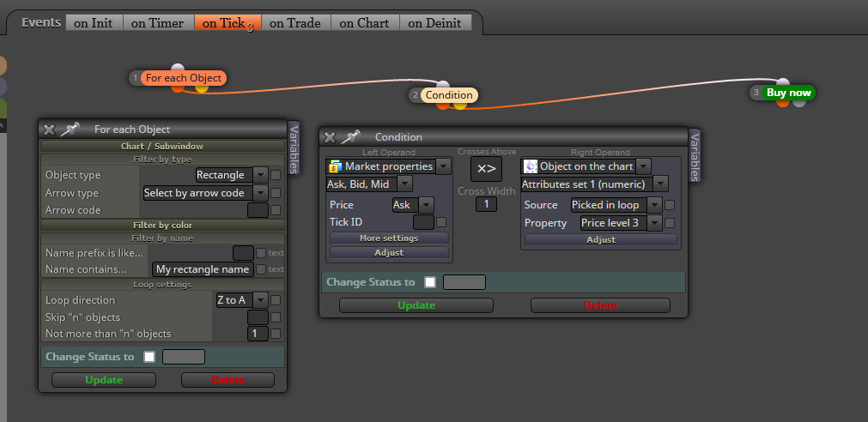Image resolution: width=868 pixels, height=422 pixels.
Task: Switch to the on Tick event tab
Action: 227,22
